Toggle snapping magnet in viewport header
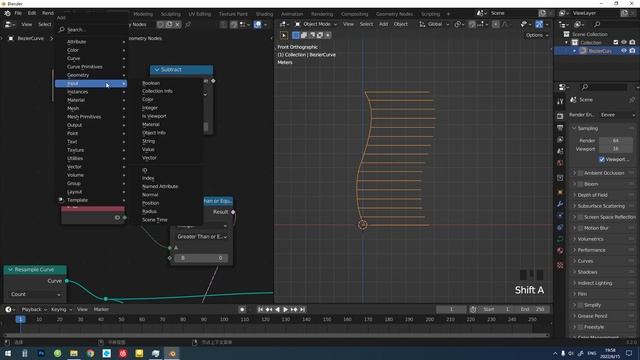Viewport: 640px width, 360px height. (x=472, y=24)
